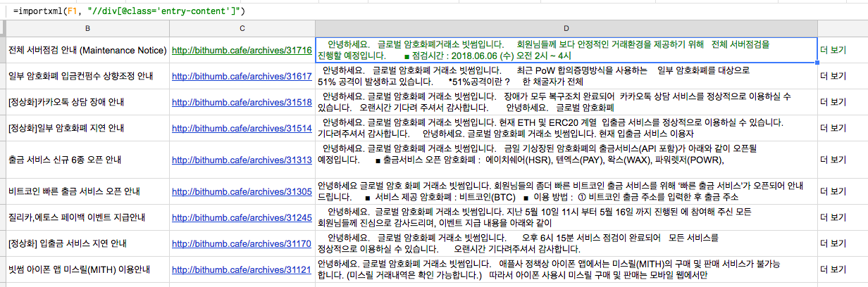This screenshot has width=868, height=287.
Task: Open link bithumb.cafe/archives/31518
Action: 242,102
